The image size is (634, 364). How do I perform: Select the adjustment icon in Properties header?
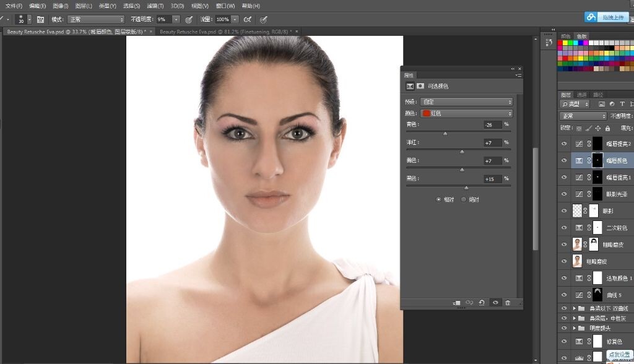410,86
